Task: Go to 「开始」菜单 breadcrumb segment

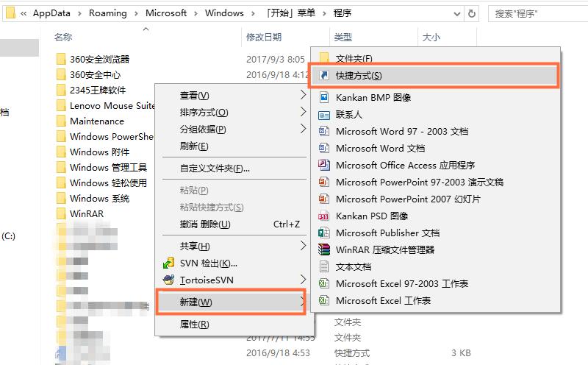Action: coord(290,13)
